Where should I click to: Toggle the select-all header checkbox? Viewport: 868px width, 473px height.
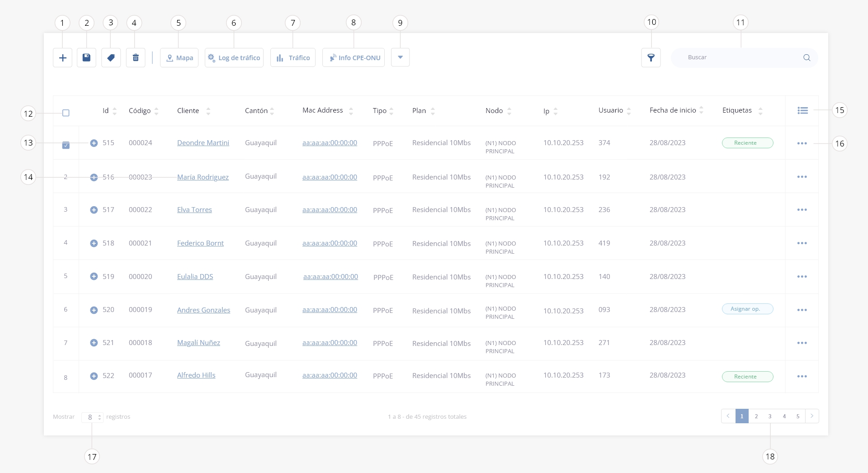[x=66, y=113]
